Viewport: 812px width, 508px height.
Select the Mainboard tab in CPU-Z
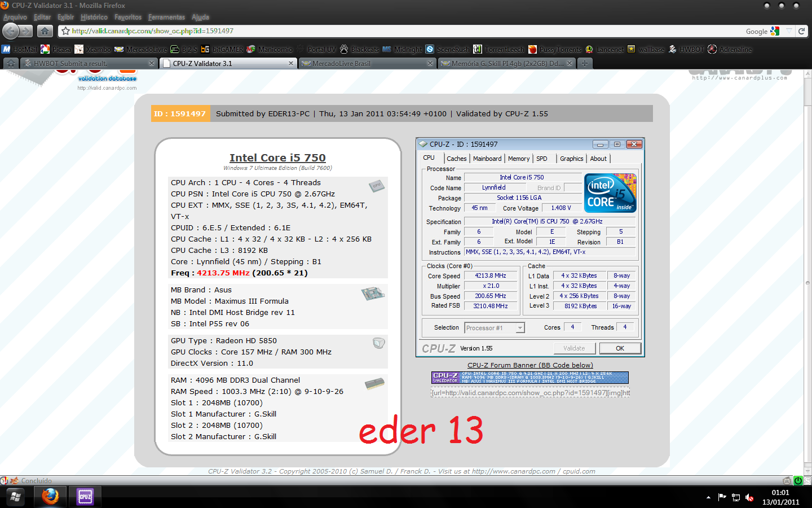[x=487, y=159]
